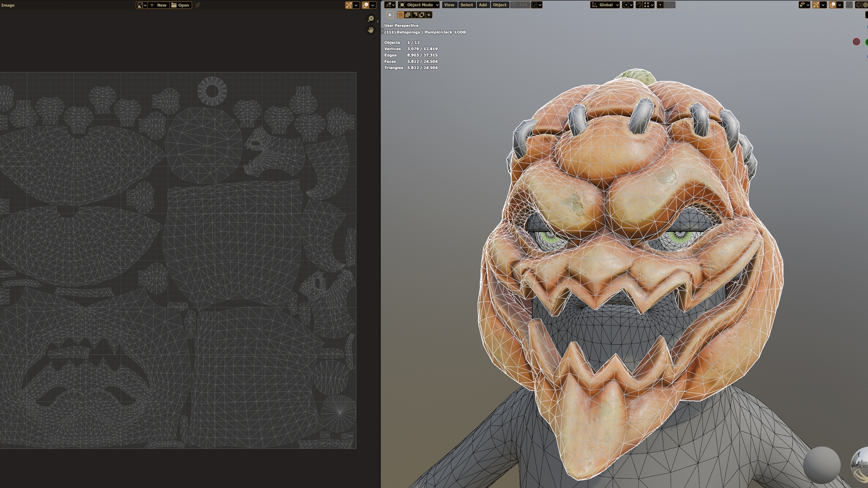Open the Select menu in viewport
Screen dimensions: 868x488
click(x=467, y=5)
